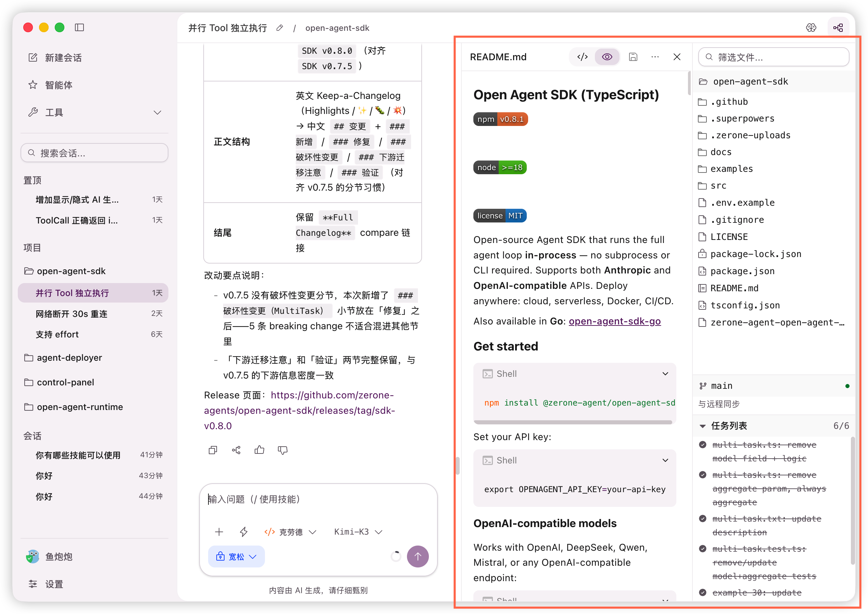Send message with purple arrow button
This screenshot has height=614, width=868.
pyautogui.click(x=418, y=557)
